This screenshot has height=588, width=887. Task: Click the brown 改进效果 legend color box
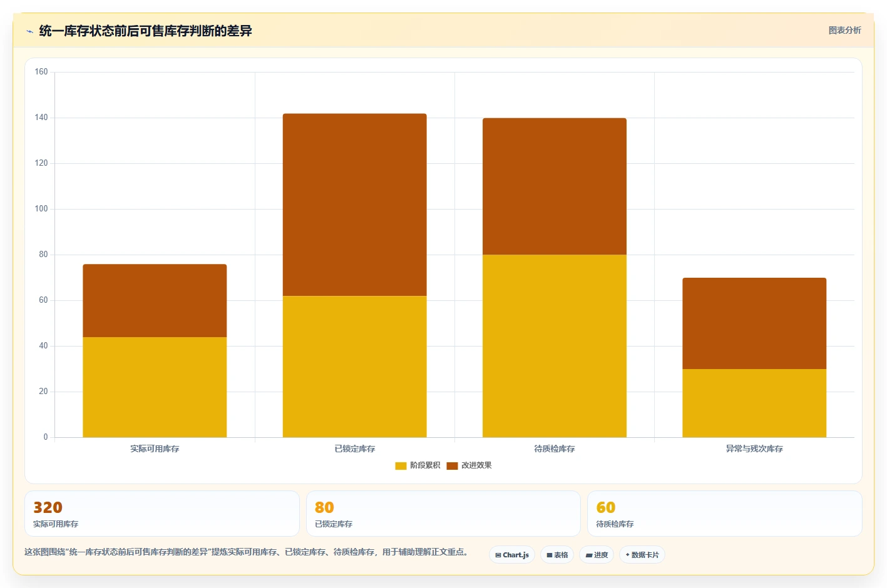(452, 465)
